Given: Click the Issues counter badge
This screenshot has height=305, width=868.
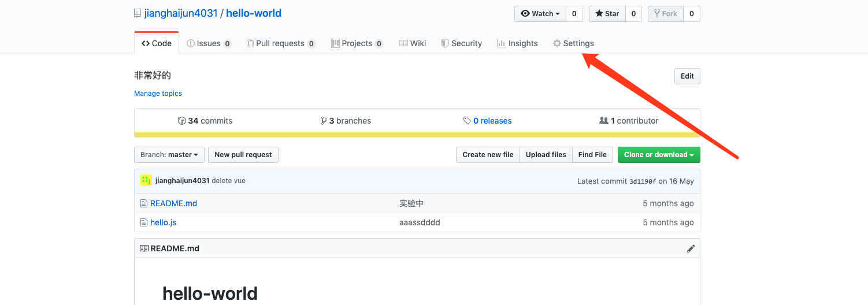Looking at the screenshot, I should click(x=228, y=44).
